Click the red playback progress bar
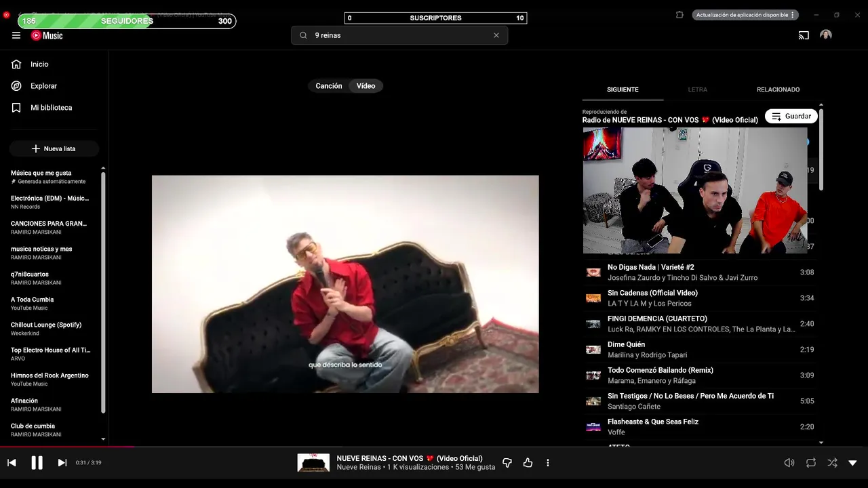The height and width of the screenshot is (488, 868). pos(67,447)
